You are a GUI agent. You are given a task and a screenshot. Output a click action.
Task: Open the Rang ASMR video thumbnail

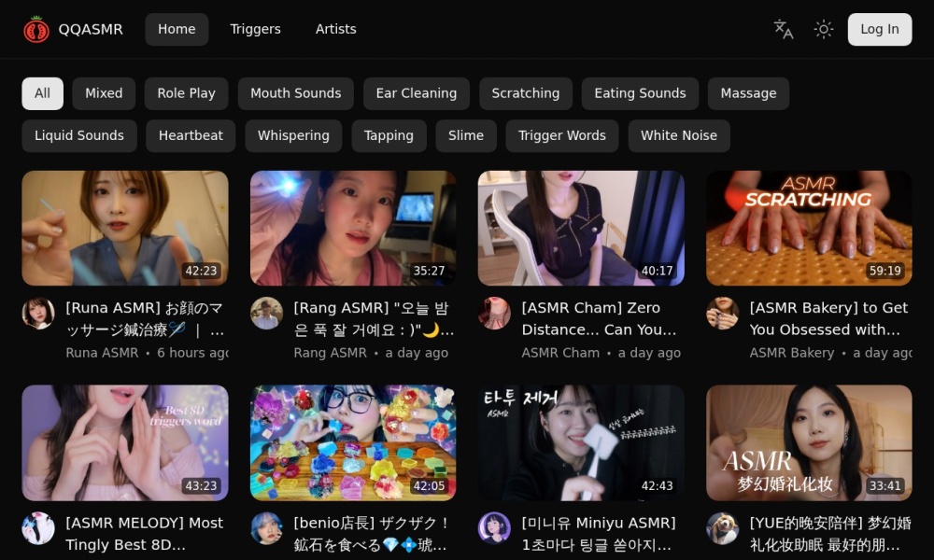[x=353, y=229]
